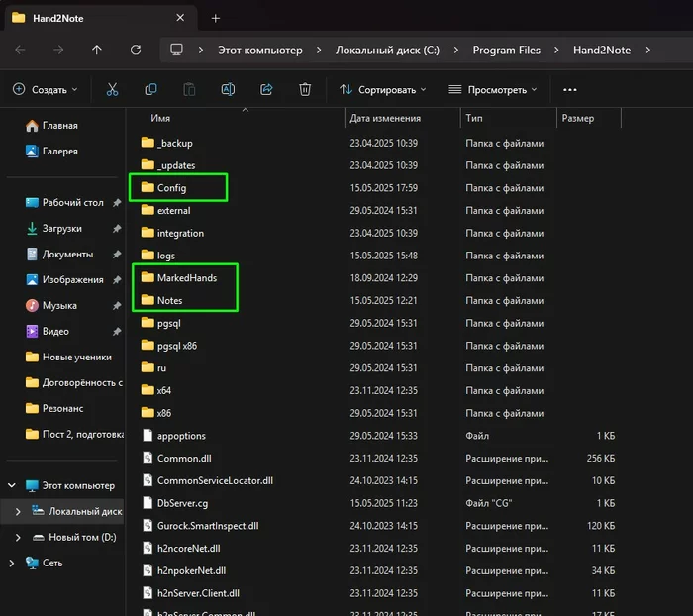Unpin Рабочий стол via its pin icon
The height and width of the screenshot is (616, 693).
117,203
